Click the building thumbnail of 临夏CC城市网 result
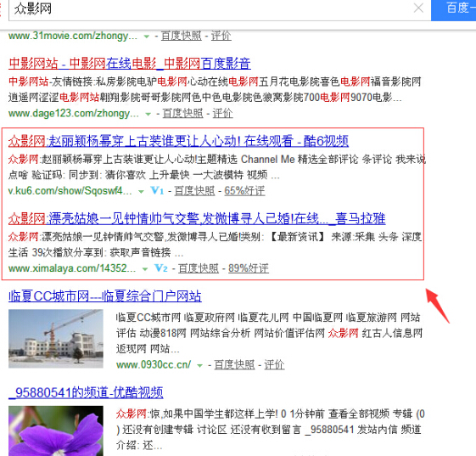This screenshot has width=476, height=456. [56, 339]
